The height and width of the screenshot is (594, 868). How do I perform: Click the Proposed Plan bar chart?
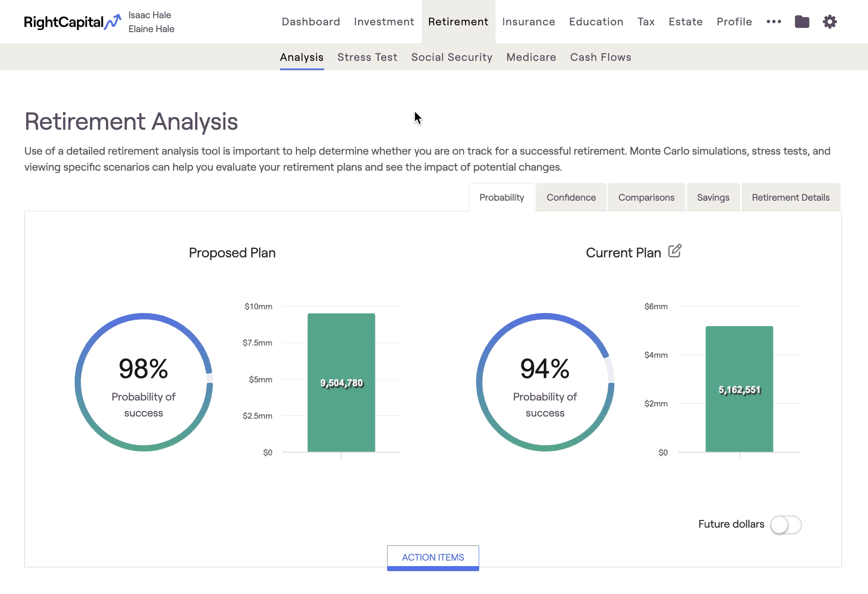341,382
